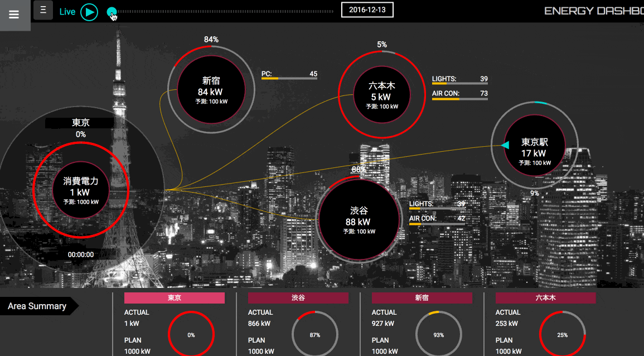Screen dimensions: 644x356
Task: Click the dotted timeline track
Action: click(225, 12)
